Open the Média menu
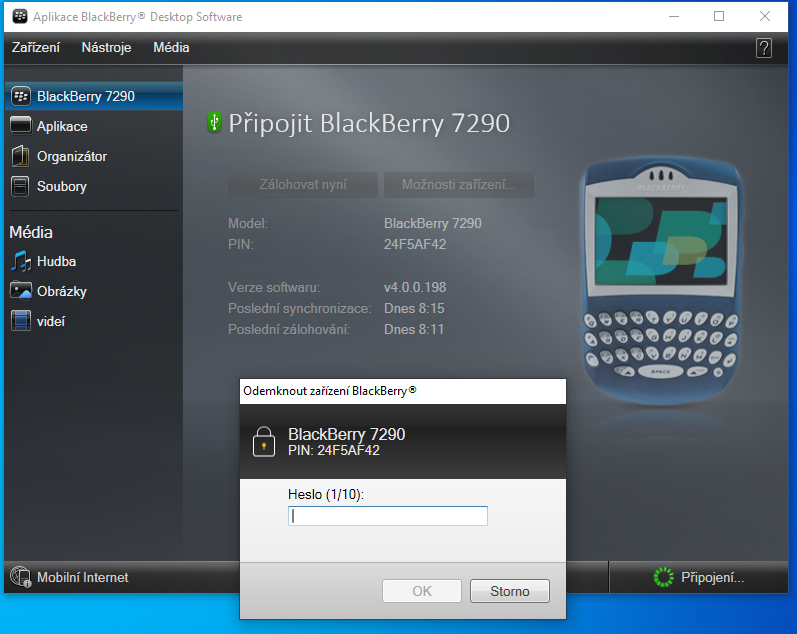 tap(171, 47)
